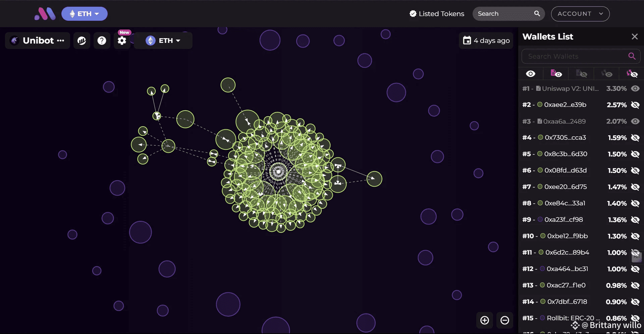
Task: Click the 1.36% share of wallet #9
Action: [x=617, y=220]
